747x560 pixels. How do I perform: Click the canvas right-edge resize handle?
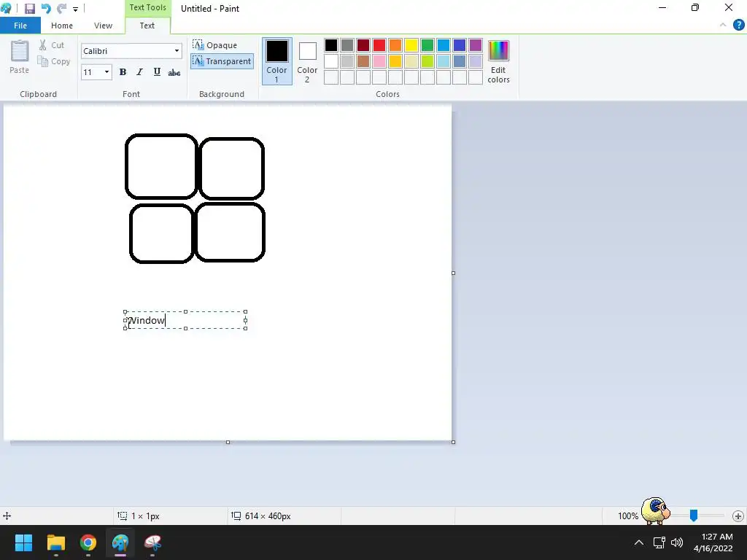[453, 273]
